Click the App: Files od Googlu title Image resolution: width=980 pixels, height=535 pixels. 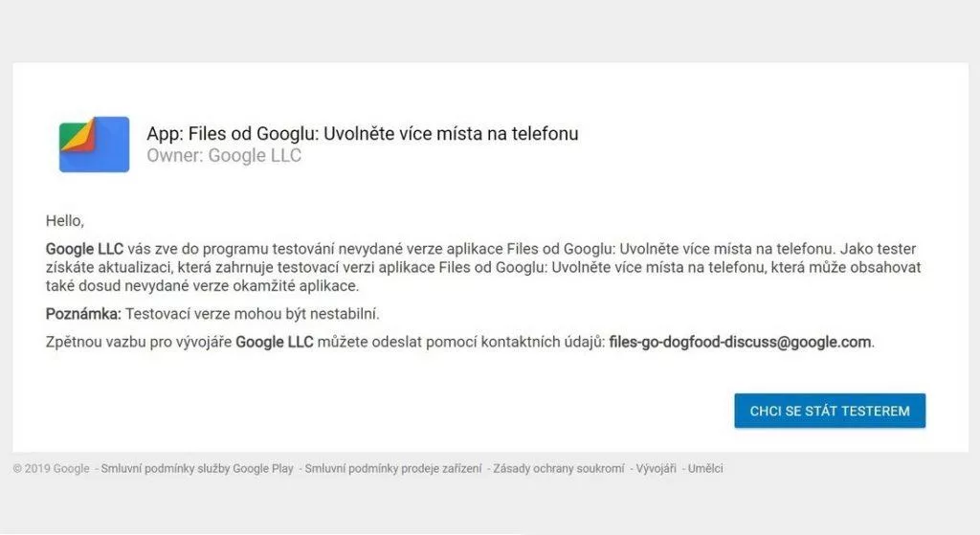click(363, 133)
